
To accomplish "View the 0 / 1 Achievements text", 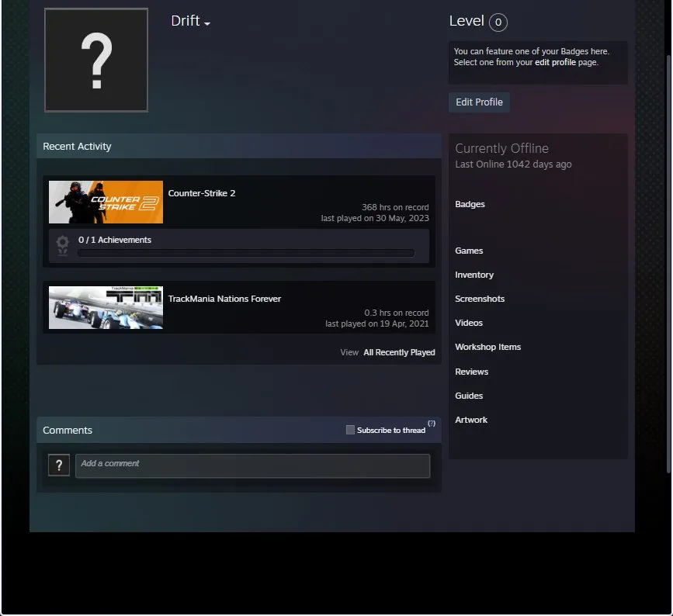I will 115,240.
